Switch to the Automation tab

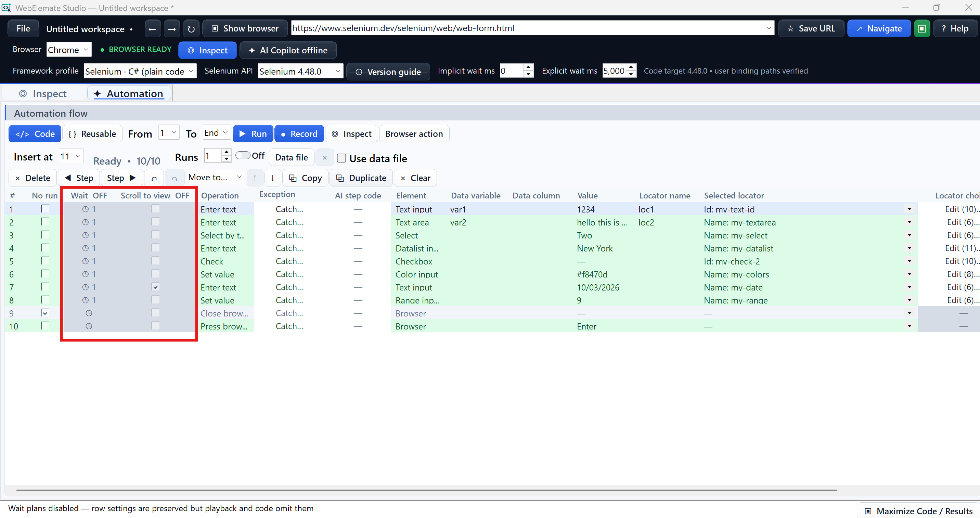[x=129, y=94]
